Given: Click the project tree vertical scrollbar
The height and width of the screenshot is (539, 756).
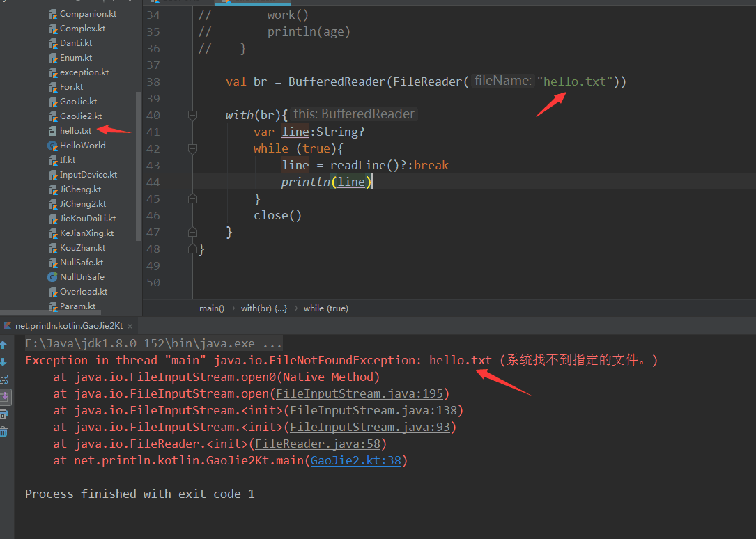Looking at the screenshot, I should pyautogui.click(x=139, y=166).
